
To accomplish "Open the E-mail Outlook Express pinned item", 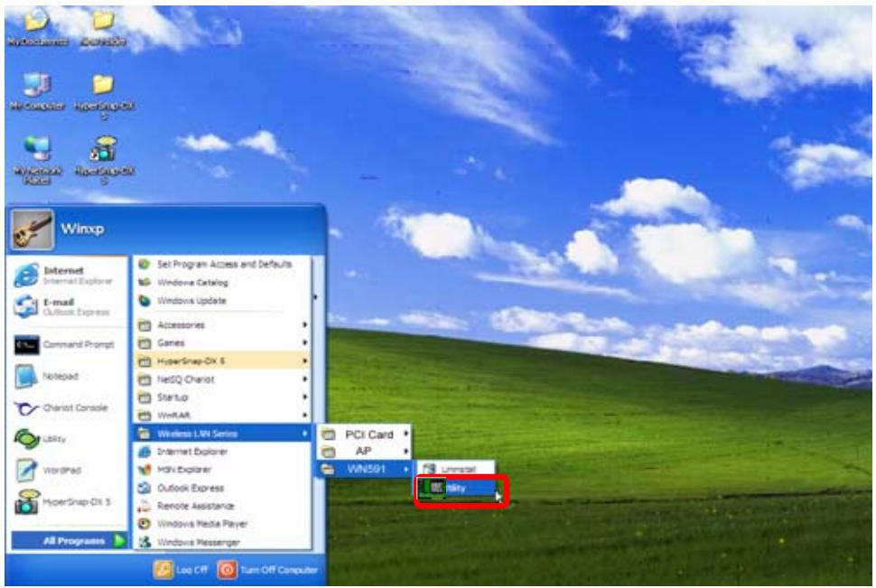I will (x=68, y=306).
